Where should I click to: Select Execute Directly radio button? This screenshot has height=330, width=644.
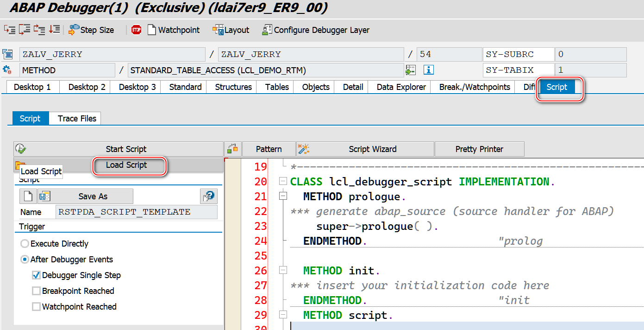pyautogui.click(x=25, y=244)
